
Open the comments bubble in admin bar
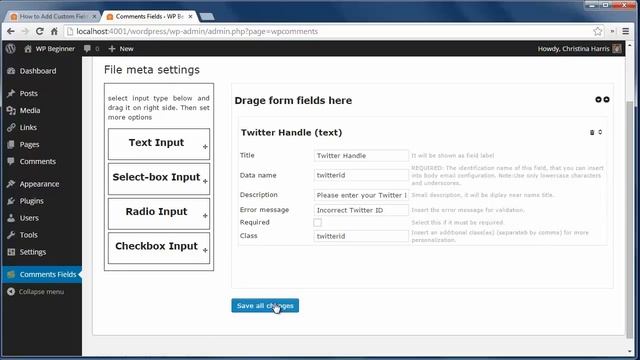click(x=87, y=49)
